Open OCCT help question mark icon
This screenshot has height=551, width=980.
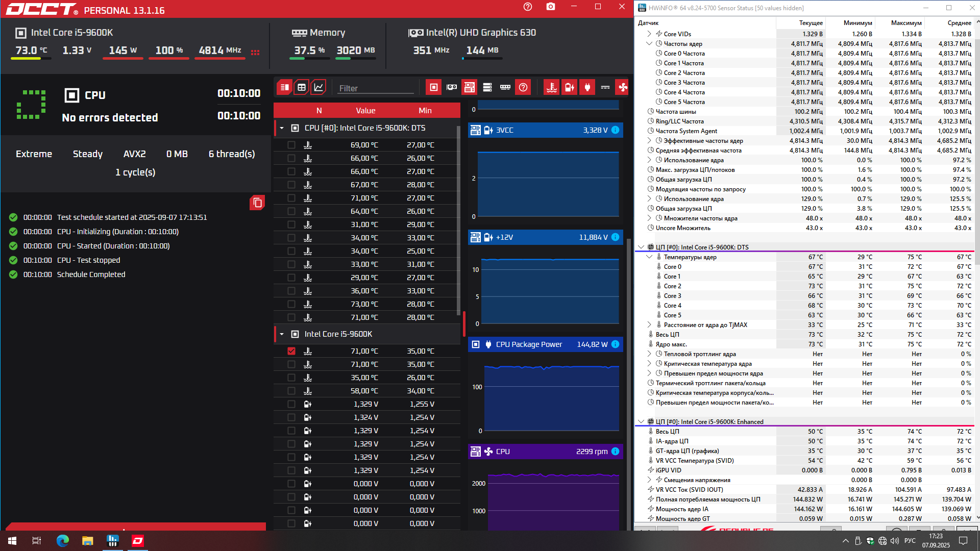[x=528, y=7]
